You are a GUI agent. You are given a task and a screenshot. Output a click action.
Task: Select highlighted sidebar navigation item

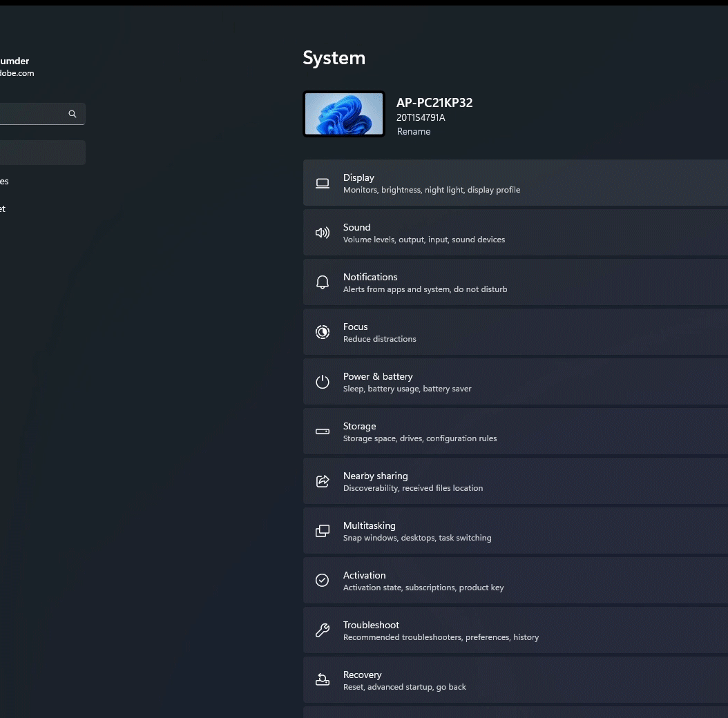[41, 153]
